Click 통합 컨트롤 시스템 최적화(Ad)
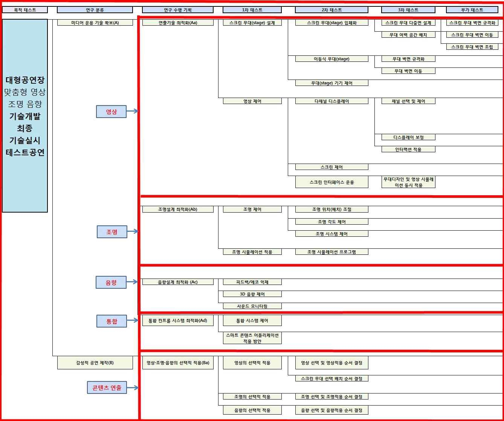 tap(178, 321)
